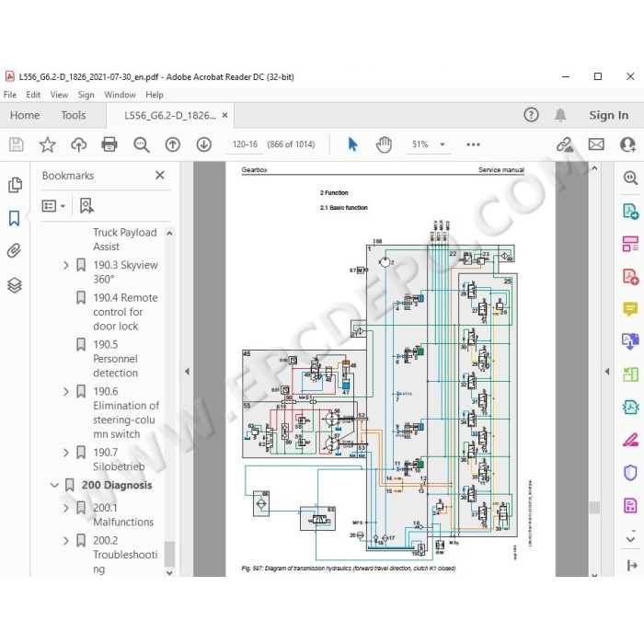Click bookmarks panel scroll-up arrow
This screenshot has width=644, height=644.
pyautogui.click(x=169, y=234)
